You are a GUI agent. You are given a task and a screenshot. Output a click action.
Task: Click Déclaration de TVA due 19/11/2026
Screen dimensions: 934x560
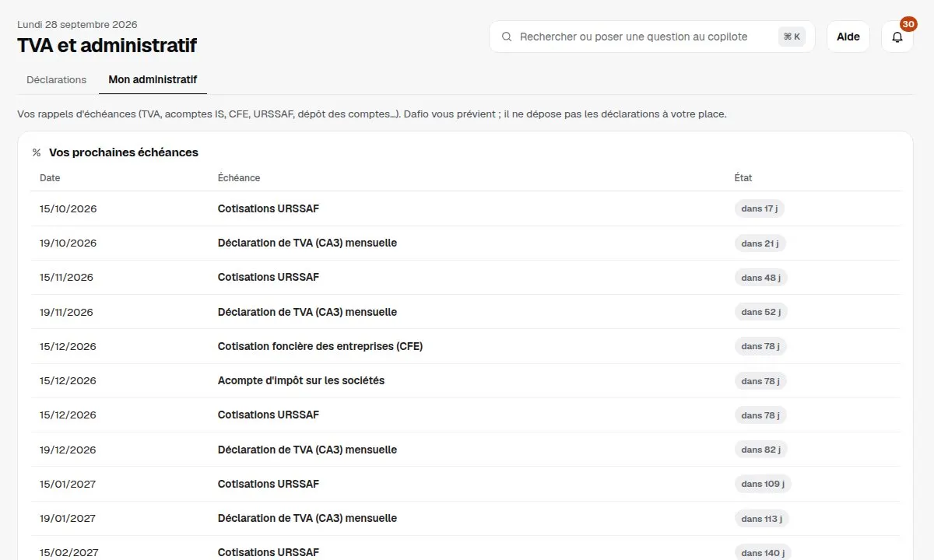coord(307,312)
